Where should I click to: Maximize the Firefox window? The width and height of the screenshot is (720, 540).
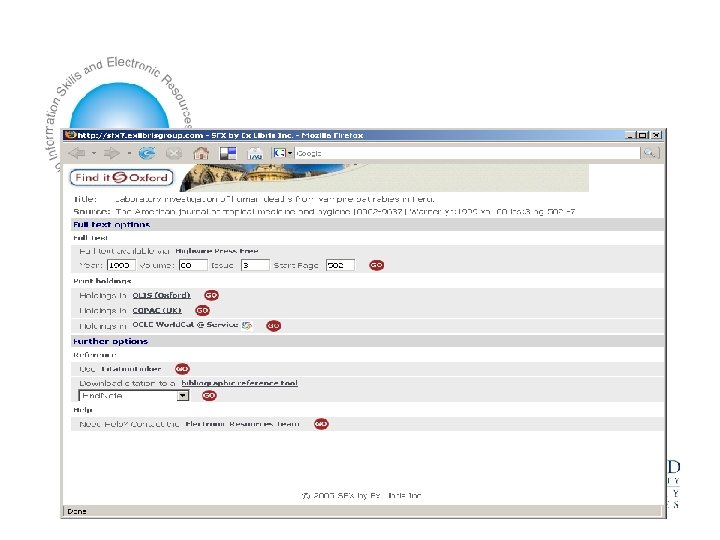[x=642, y=135]
